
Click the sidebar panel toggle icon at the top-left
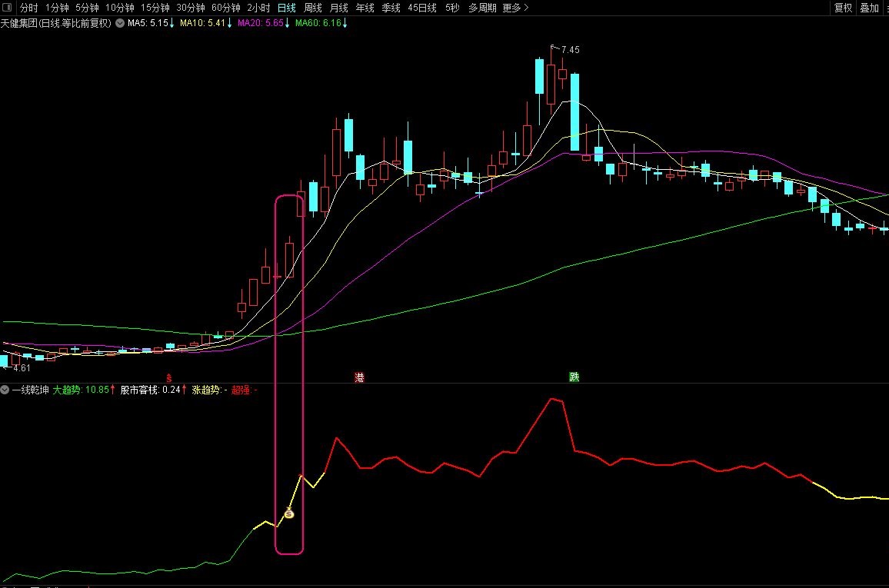pyautogui.click(x=8, y=8)
